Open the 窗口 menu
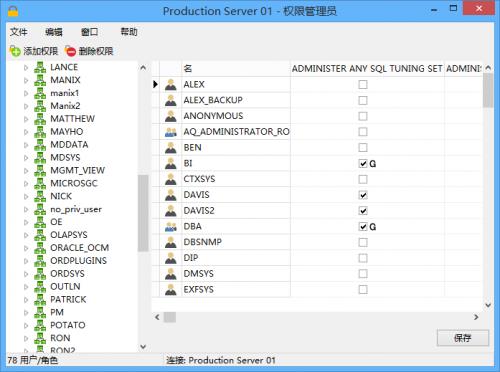This screenshot has height=372, width=500. click(90, 32)
